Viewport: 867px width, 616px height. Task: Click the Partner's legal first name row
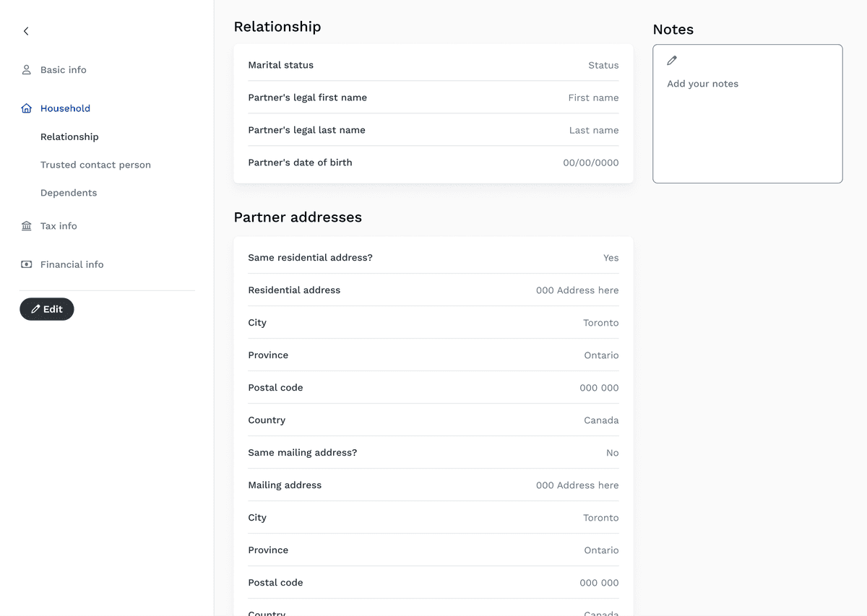tap(433, 97)
